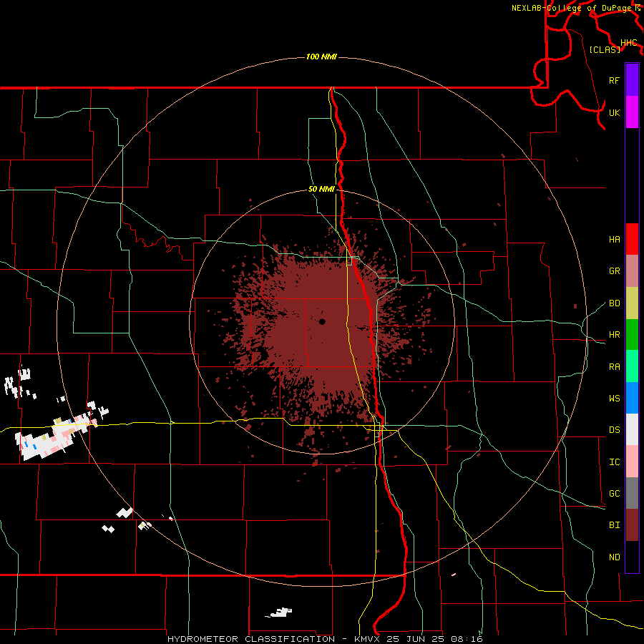The width and height of the screenshot is (644, 644).
Task: Click the 'HA' legend label
Action: pyautogui.click(x=614, y=240)
